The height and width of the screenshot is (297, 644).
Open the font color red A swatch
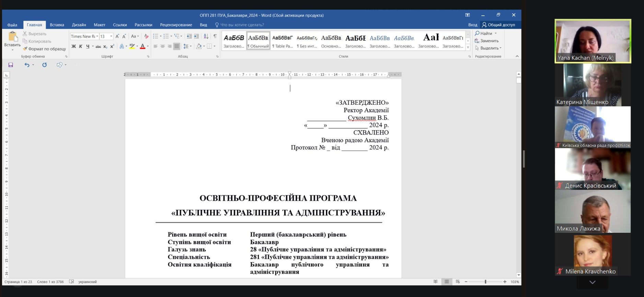click(143, 46)
